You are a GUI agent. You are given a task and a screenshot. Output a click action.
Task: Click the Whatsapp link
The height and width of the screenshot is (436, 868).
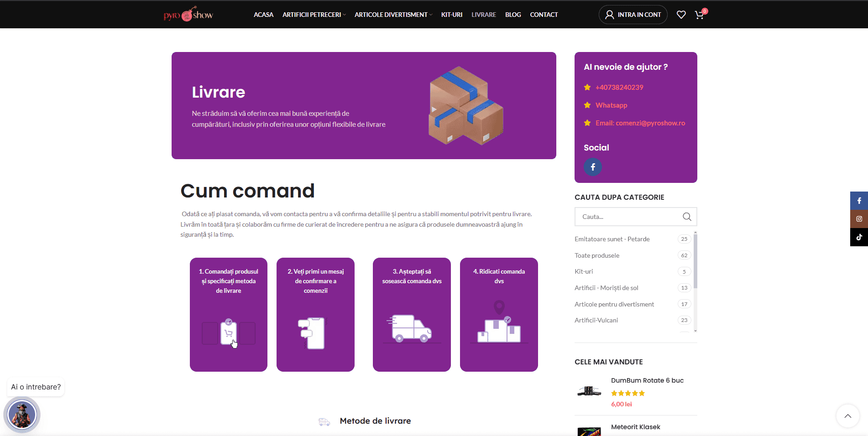point(611,105)
